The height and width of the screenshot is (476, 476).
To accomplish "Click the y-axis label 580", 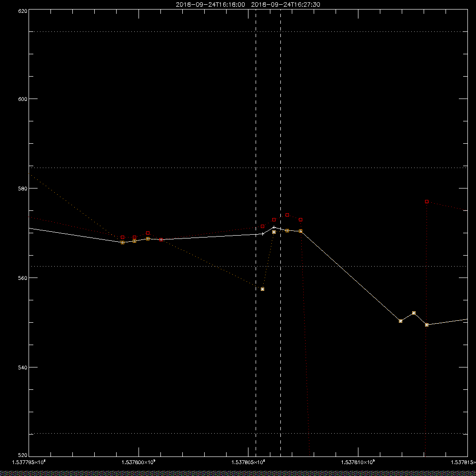I will [x=23, y=188].
